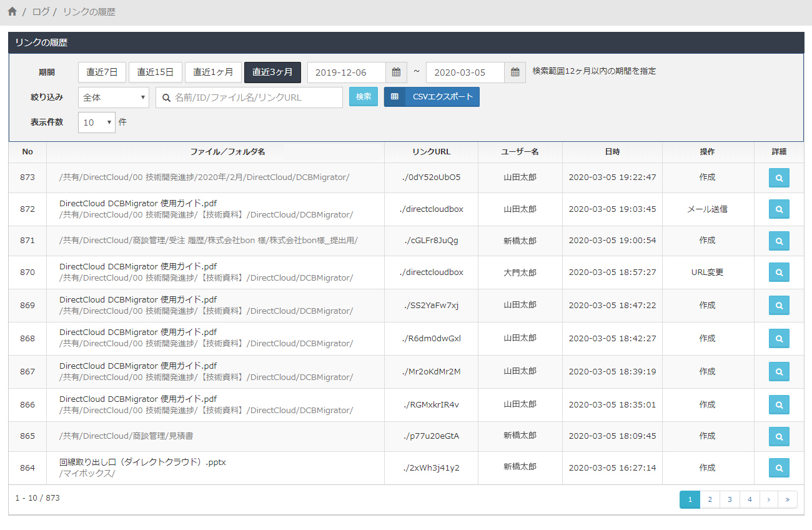Click the end date field 2020-03-05

465,72
